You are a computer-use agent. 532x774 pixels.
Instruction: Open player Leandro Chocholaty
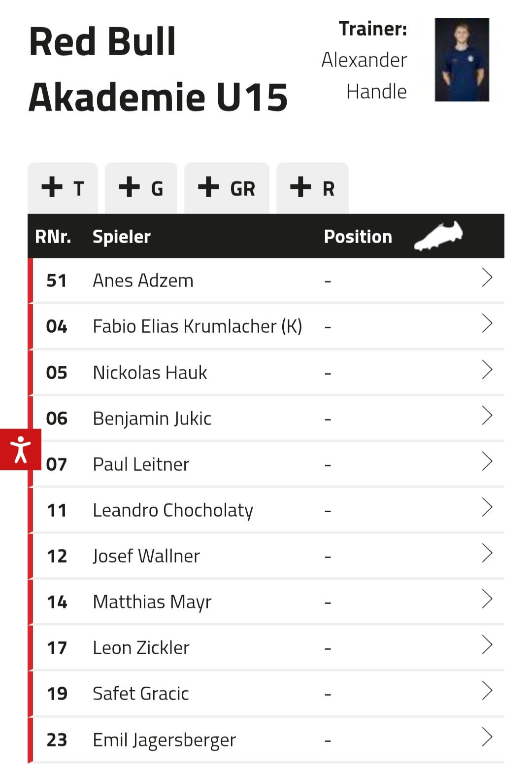click(x=172, y=510)
